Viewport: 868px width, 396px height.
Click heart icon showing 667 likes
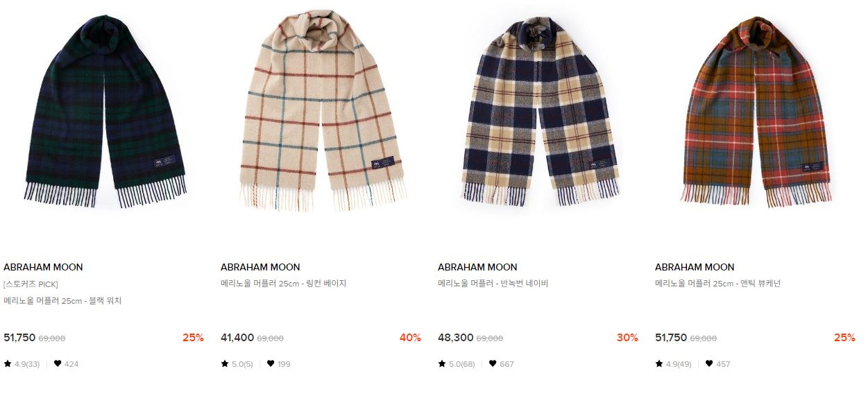(x=492, y=363)
